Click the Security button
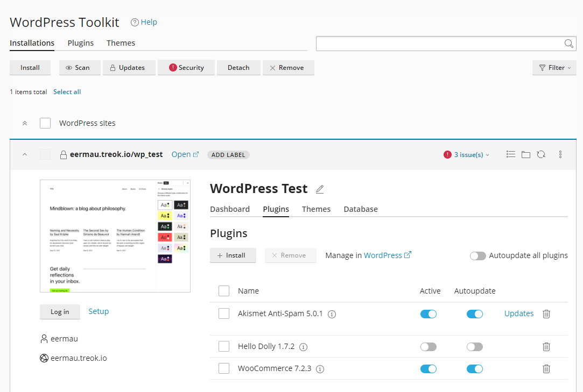 point(186,67)
